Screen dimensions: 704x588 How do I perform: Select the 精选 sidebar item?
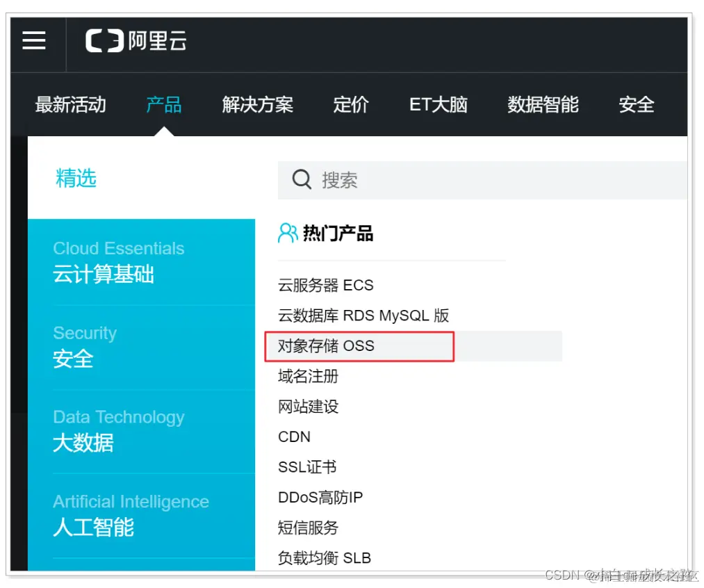(76, 179)
